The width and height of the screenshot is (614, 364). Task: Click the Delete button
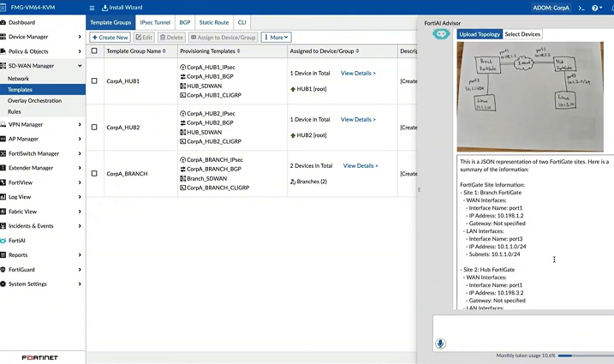pyautogui.click(x=171, y=37)
